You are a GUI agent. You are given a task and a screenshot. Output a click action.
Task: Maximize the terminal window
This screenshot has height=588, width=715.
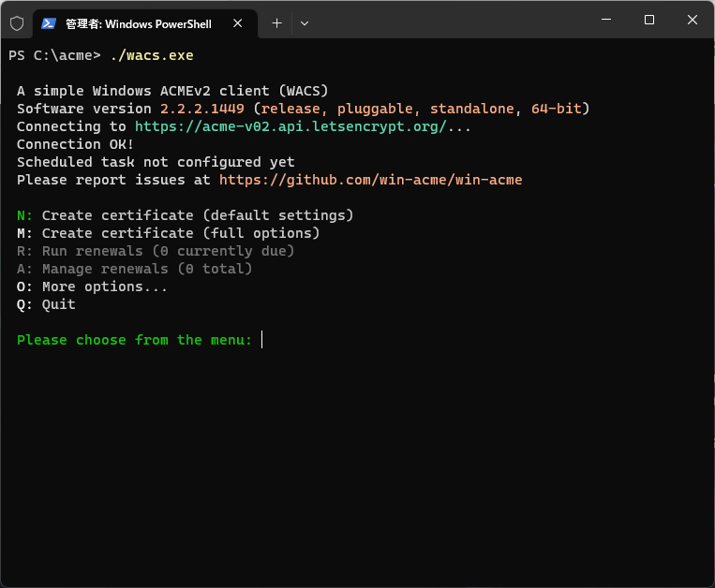(x=649, y=20)
